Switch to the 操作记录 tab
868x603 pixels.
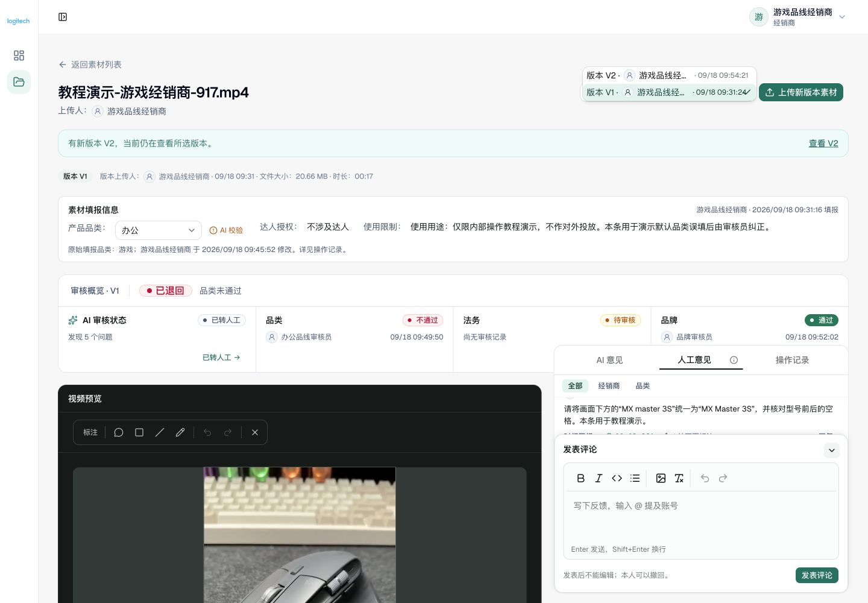point(792,360)
